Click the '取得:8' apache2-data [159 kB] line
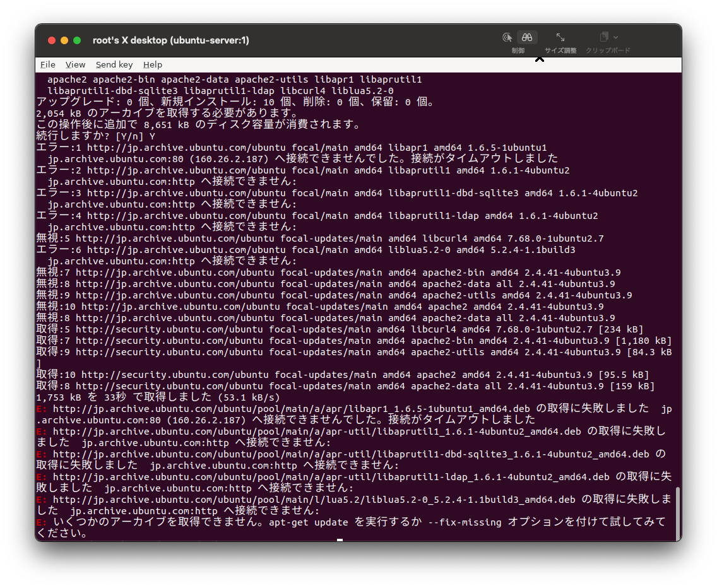 (x=346, y=386)
